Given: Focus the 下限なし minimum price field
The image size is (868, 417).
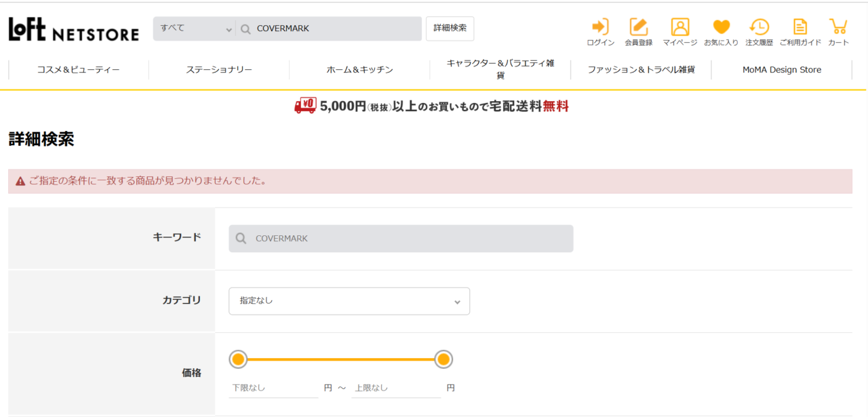Looking at the screenshot, I should 273,388.
